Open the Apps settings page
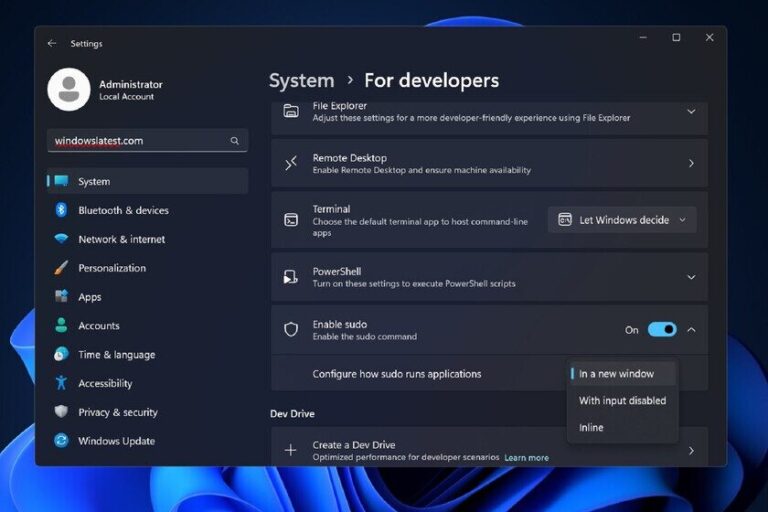This screenshot has height=512, width=768. [x=147, y=296]
